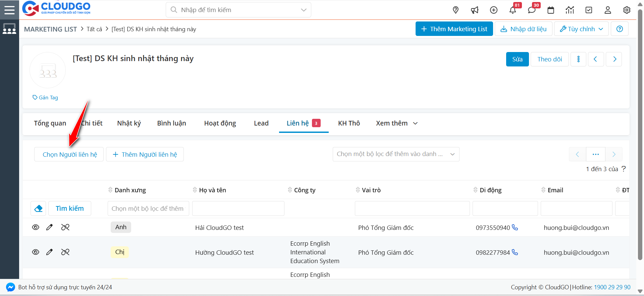
Task: View Hường CloudGO test via eye icon
Action: pos(36,252)
